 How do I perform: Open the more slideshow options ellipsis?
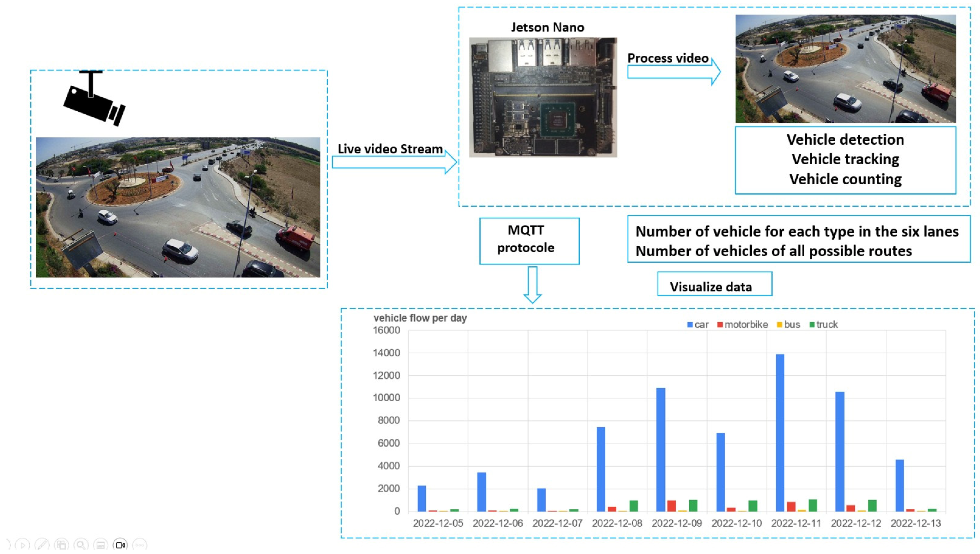coord(140,545)
